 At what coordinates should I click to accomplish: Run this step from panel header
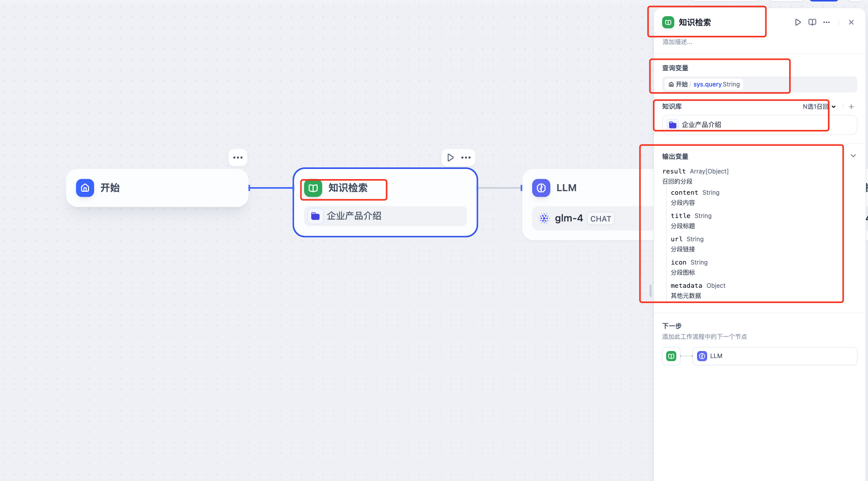coord(798,22)
